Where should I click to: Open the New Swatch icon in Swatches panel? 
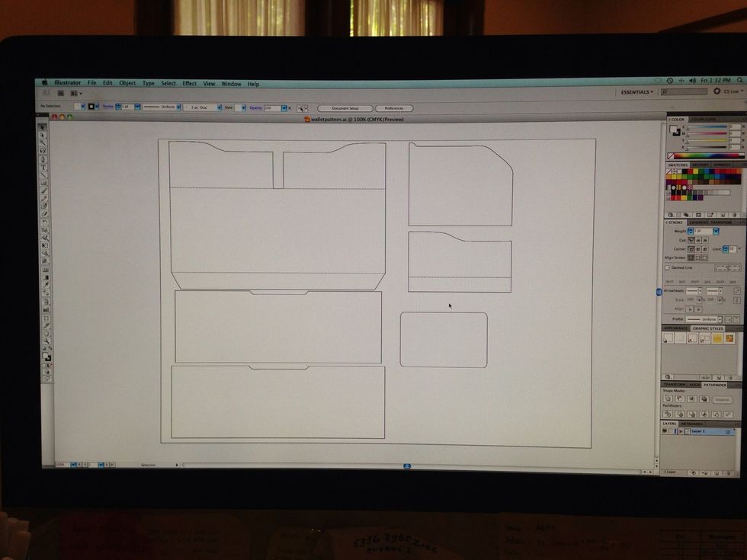click(x=723, y=213)
